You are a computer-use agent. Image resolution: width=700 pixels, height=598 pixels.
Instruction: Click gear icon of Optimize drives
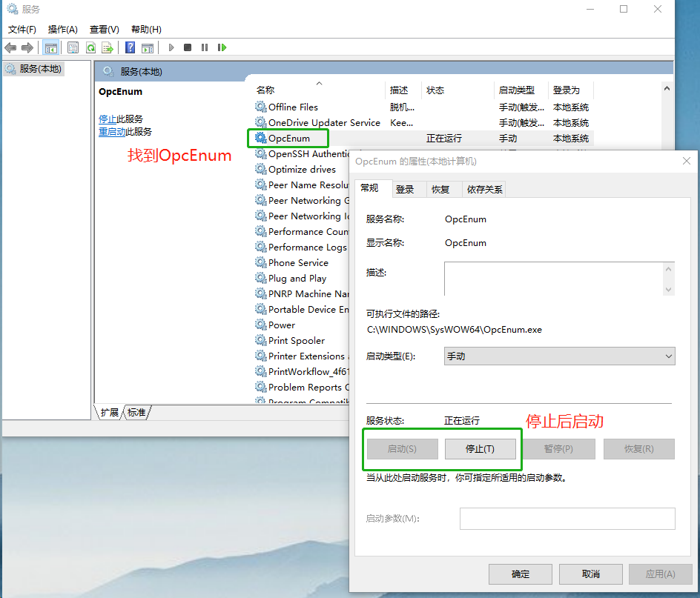261,169
